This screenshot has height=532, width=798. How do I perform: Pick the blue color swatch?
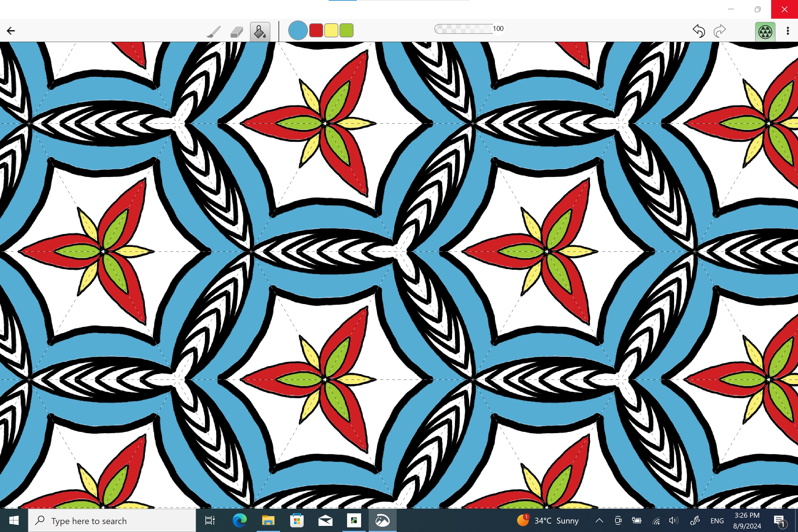[x=298, y=31]
